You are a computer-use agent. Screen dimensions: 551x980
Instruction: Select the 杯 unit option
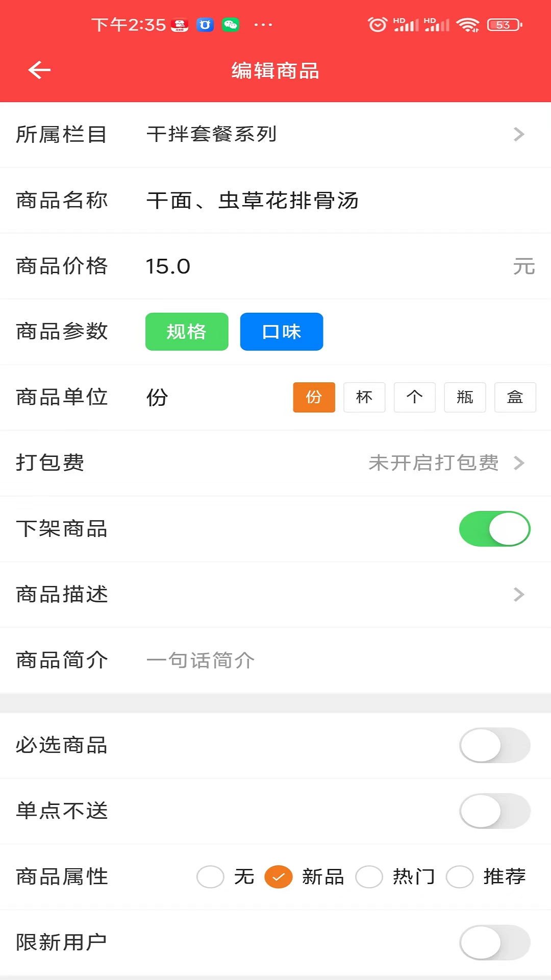[364, 397]
